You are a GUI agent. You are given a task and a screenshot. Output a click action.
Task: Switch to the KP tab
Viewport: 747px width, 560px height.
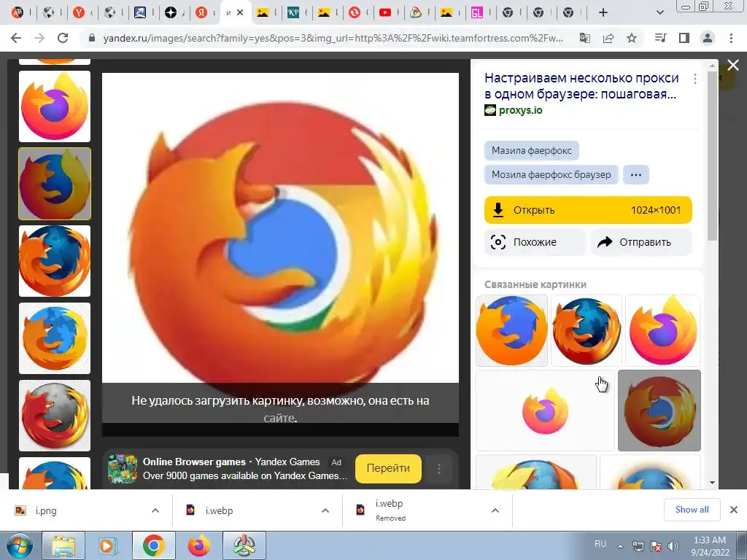pyautogui.click(x=293, y=13)
